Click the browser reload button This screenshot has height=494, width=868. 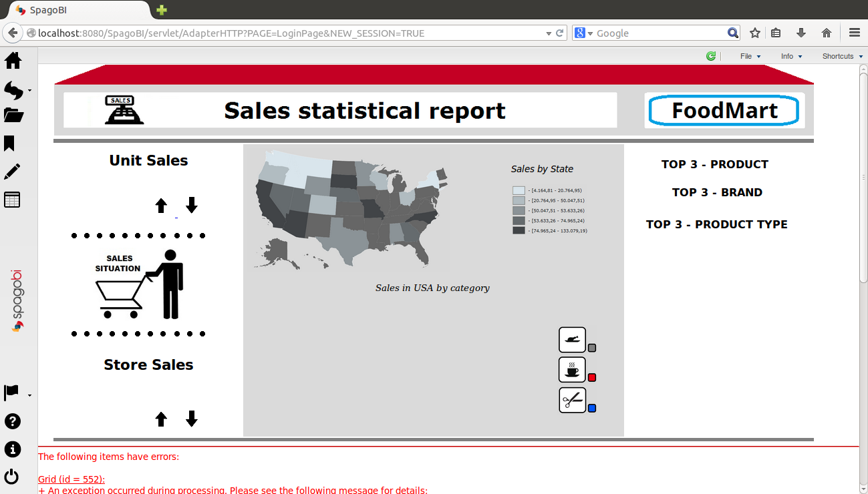(560, 33)
